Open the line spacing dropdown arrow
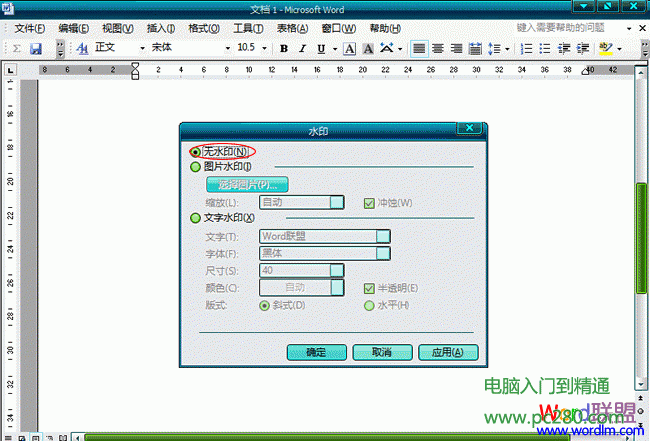Image resolution: width=650 pixels, height=441 pixels. (x=507, y=49)
